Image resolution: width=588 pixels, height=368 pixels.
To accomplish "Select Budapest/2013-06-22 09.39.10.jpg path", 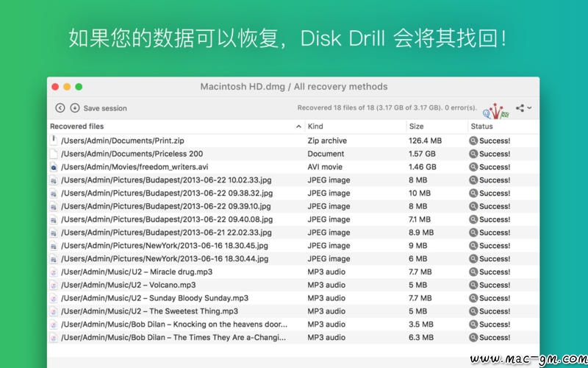I will [x=166, y=207].
